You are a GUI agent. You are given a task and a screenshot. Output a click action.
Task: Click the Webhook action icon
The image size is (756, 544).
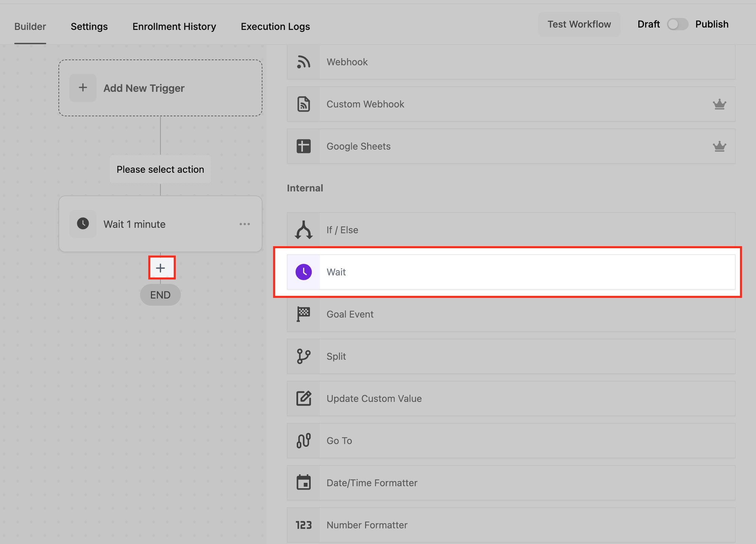click(304, 62)
